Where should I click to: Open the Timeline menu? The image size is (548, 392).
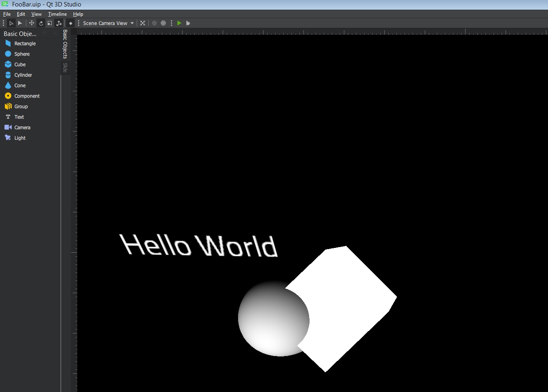(x=57, y=14)
